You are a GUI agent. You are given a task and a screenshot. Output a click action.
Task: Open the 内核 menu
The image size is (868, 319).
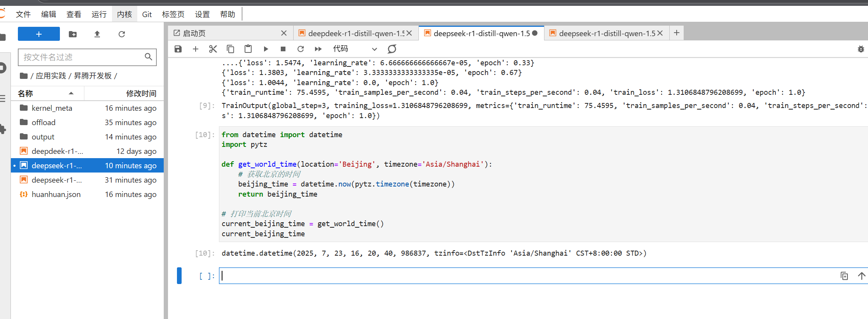(124, 14)
